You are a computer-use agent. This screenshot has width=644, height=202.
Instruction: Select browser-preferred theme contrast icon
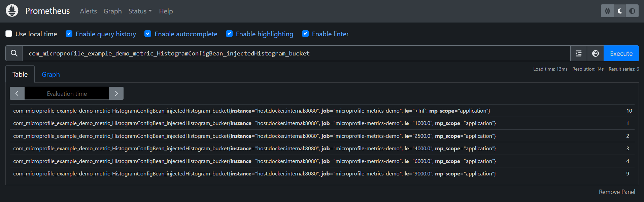click(632, 11)
